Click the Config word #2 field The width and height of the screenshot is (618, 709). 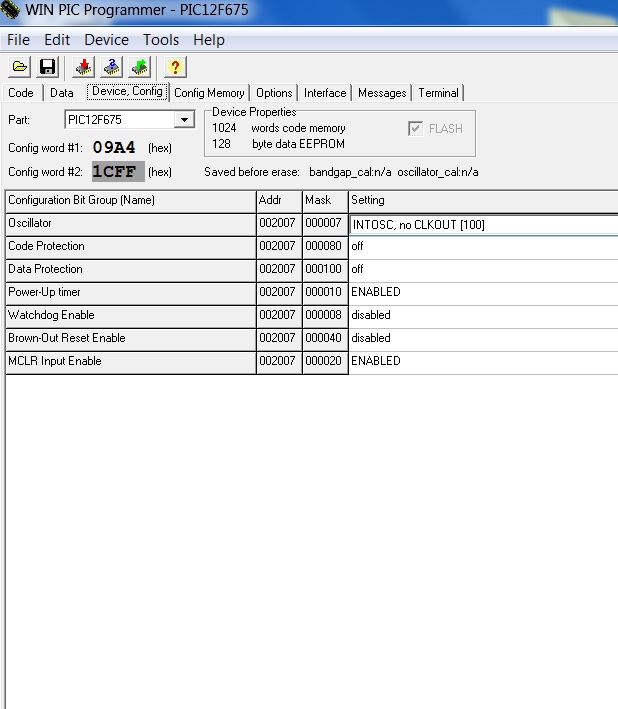118,172
